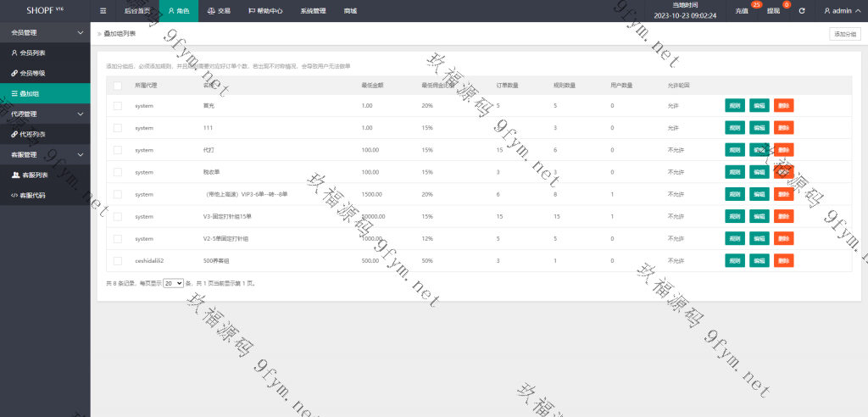Check the box for the ceshidalili2 row
The image size is (868, 417).
(117, 261)
